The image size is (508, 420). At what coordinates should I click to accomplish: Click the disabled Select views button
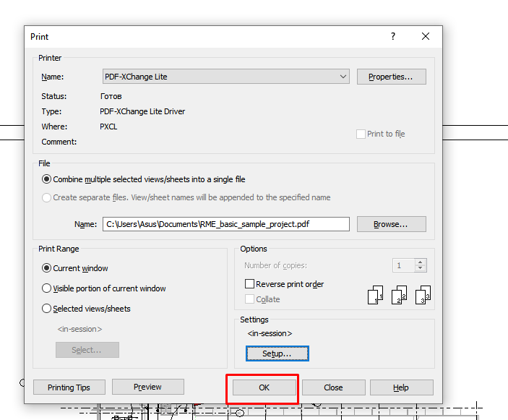coord(87,350)
